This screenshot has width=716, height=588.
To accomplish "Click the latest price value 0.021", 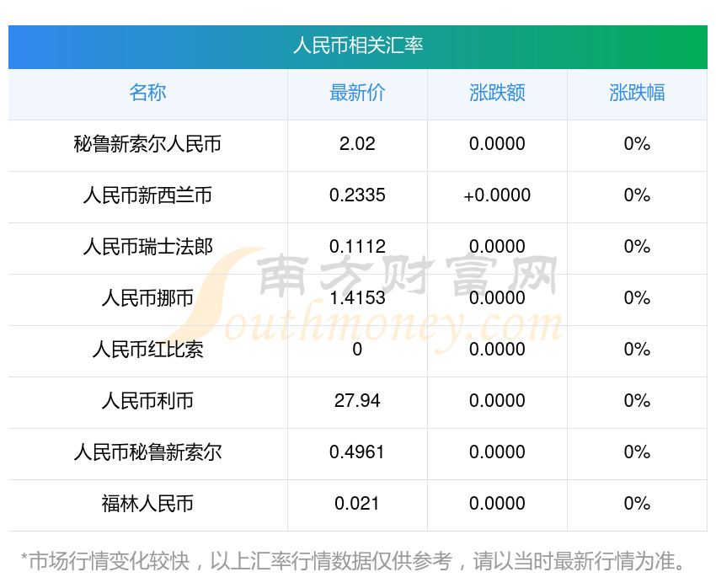I will [x=357, y=504].
